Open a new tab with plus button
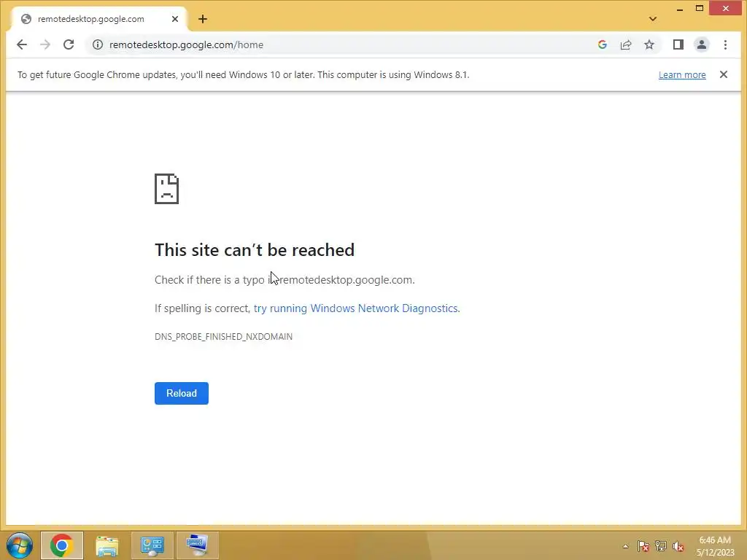 [203, 19]
